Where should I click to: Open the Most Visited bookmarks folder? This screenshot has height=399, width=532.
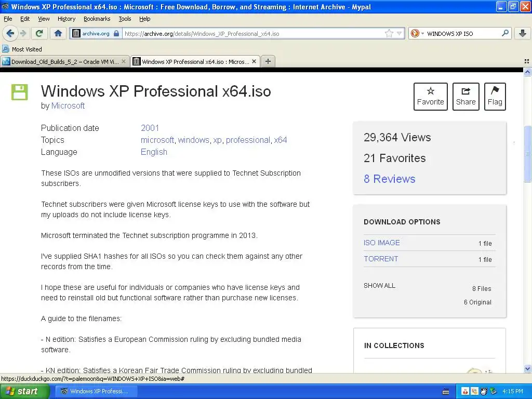22,49
